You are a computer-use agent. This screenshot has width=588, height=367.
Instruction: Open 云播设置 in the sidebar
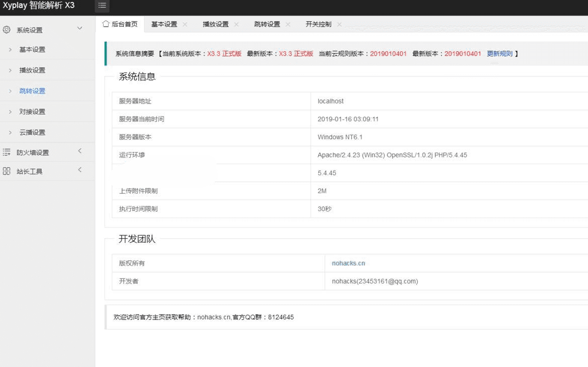click(32, 132)
